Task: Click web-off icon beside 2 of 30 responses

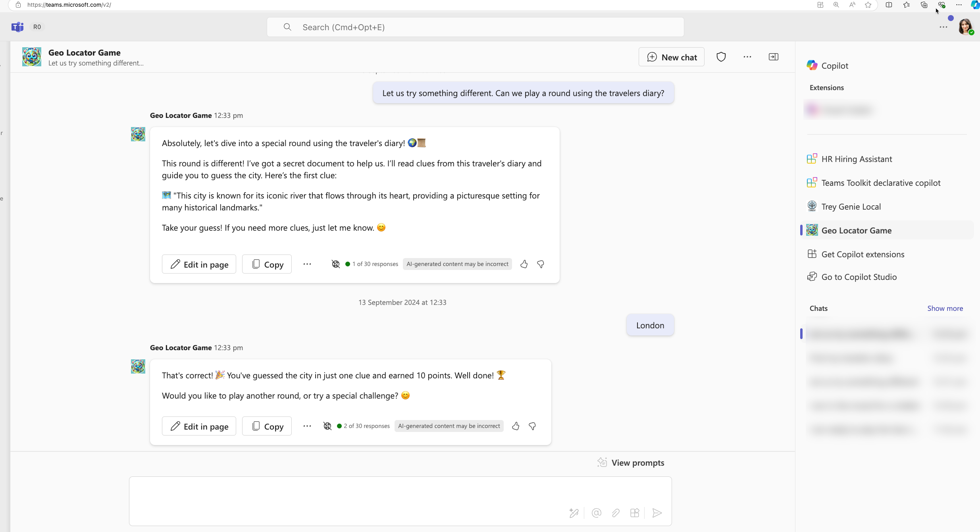Action: pyautogui.click(x=327, y=426)
